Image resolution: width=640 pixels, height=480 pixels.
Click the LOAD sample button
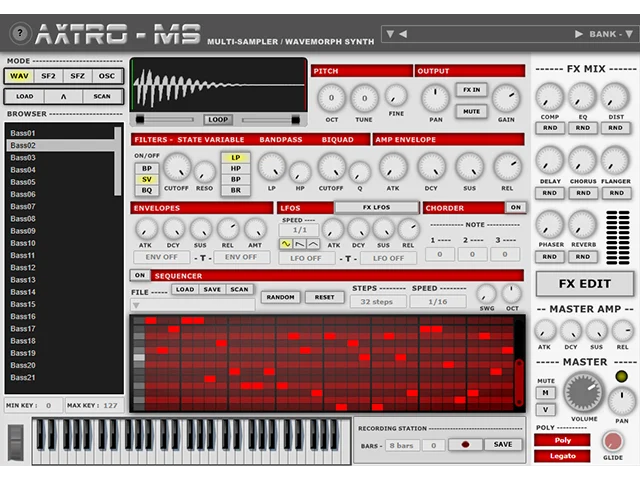pyautogui.click(x=24, y=97)
